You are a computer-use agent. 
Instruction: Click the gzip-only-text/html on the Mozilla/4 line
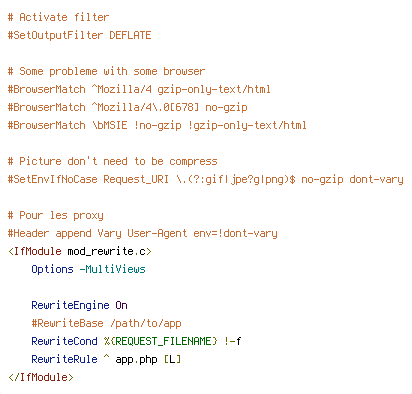point(214,89)
